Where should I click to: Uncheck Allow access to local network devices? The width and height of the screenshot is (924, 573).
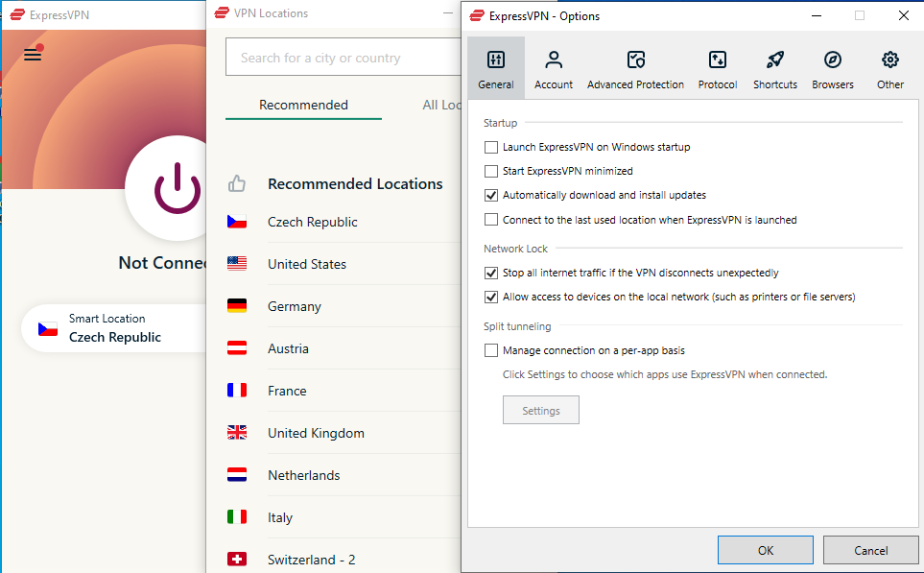490,296
